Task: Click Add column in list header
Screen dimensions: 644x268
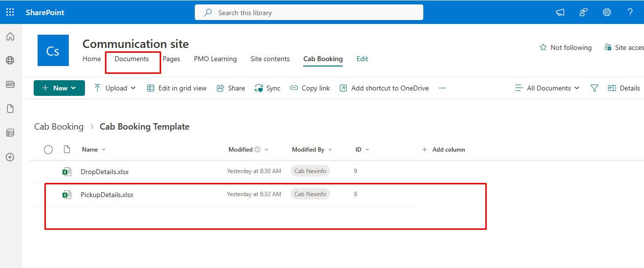Action: (443, 150)
